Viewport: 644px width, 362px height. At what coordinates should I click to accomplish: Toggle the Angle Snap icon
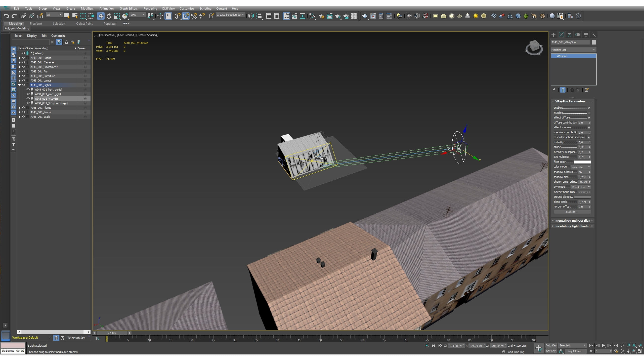(186, 16)
